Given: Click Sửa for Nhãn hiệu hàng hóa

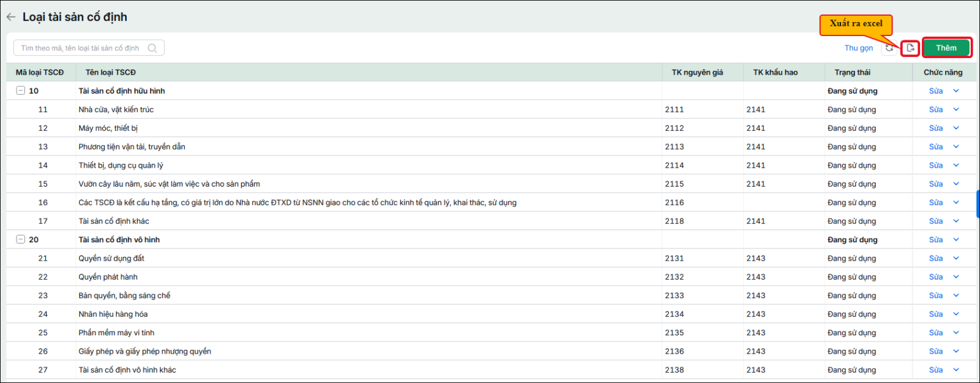Looking at the screenshot, I should [935, 314].
